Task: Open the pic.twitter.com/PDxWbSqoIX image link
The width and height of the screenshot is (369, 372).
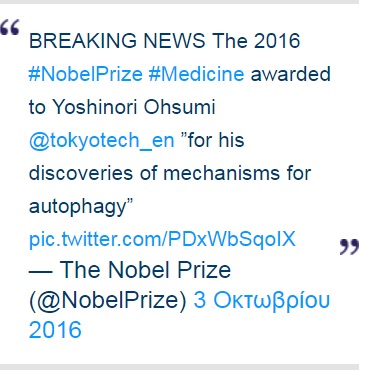Action: (162, 239)
